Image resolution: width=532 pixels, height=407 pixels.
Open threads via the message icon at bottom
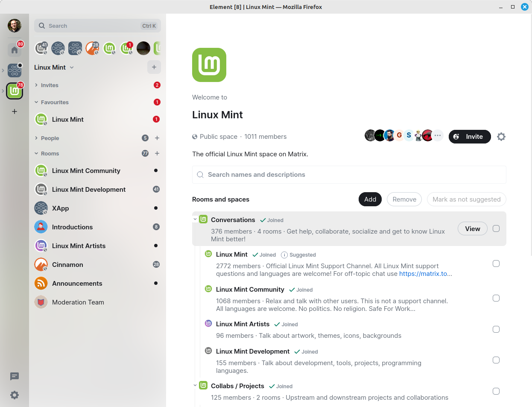(14, 376)
